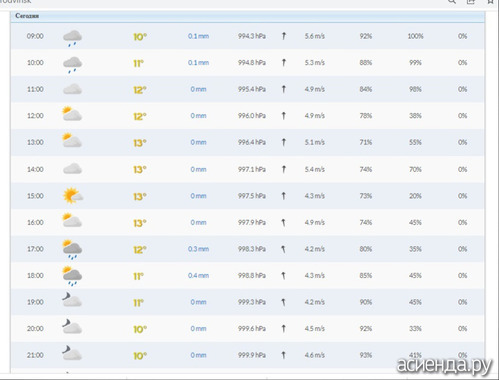499x380 pixels.
Task: Click the rain cloud icon at 09:00
Action: (72, 38)
